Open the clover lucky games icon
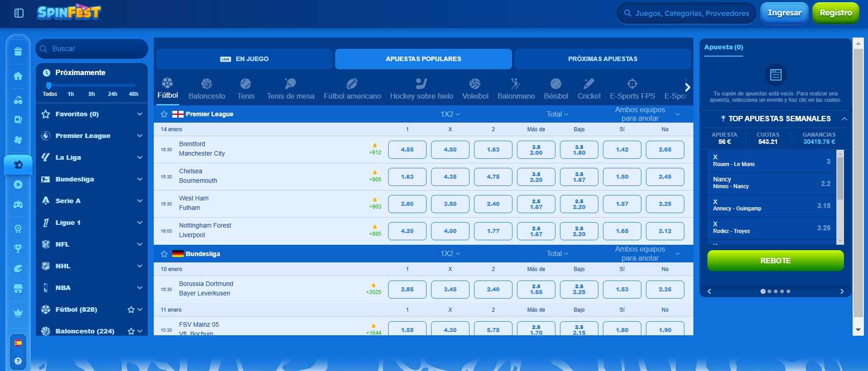The width and height of the screenshot is (868, 371). pos(18,140)
